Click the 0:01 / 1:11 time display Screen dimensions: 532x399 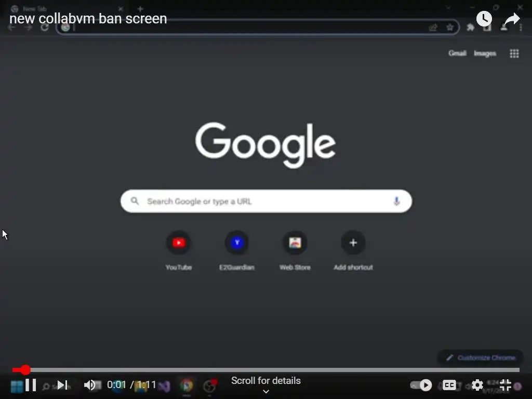pos(131,385)
